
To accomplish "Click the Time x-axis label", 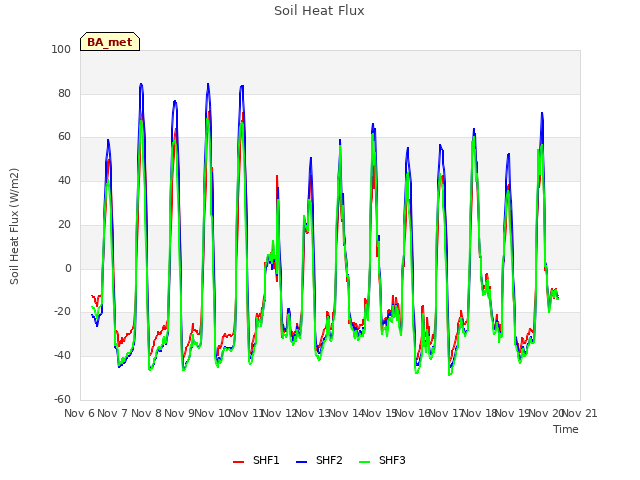I will click(566, 429).
